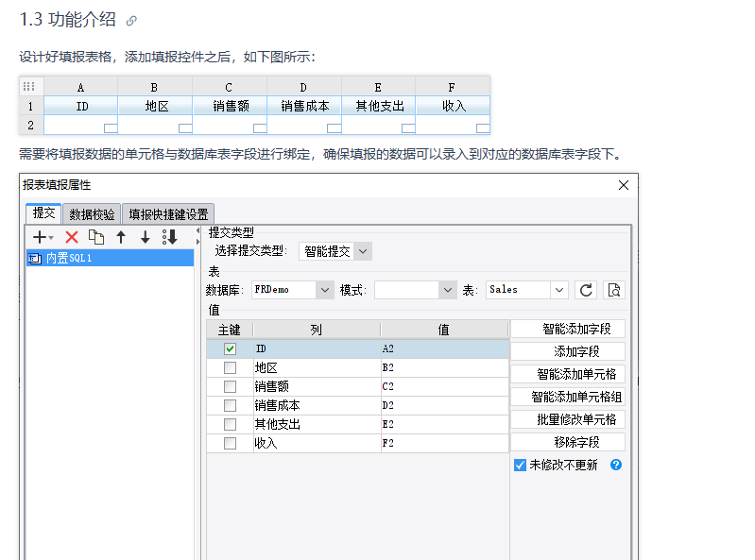The width and height of the screenshot is (755, 560).
Task: Click the 主键 column header
Action: tap(230, 330)
